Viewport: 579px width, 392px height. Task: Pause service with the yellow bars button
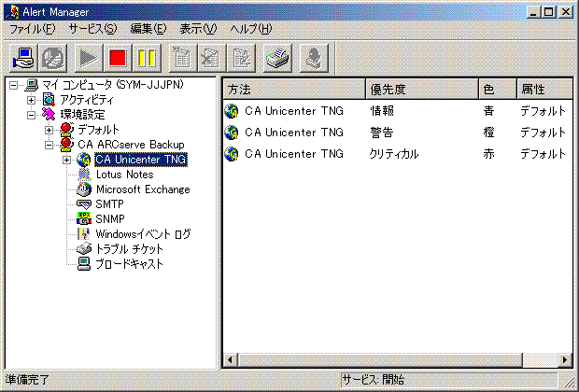point(147,58)
